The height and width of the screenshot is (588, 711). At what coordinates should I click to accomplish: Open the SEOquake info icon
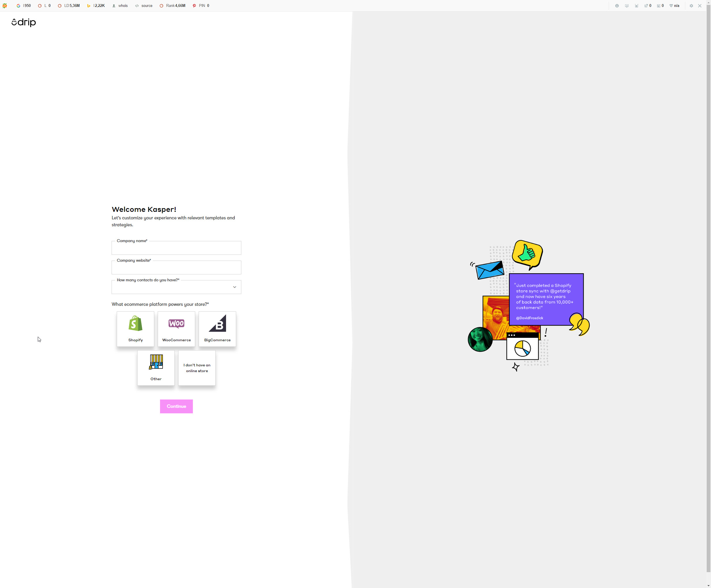[x=617, y=6]
